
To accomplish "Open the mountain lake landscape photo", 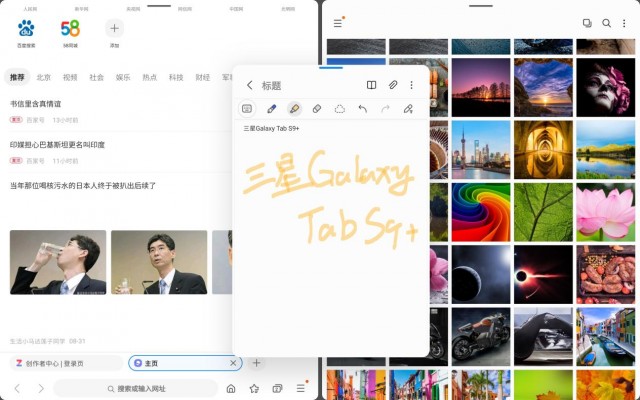I will click(x=606, y=150).
